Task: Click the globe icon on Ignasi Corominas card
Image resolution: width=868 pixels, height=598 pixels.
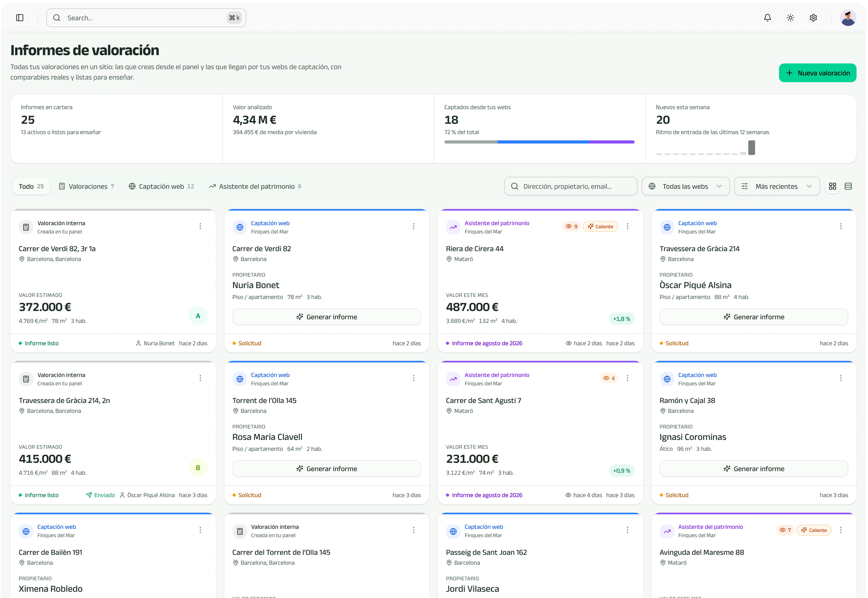Action: 667,379
